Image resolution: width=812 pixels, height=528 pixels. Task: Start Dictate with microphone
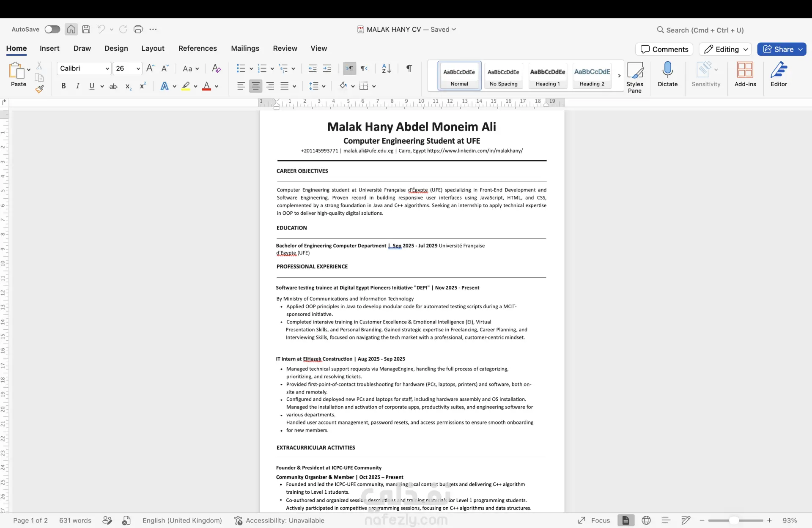coord(668,74)
